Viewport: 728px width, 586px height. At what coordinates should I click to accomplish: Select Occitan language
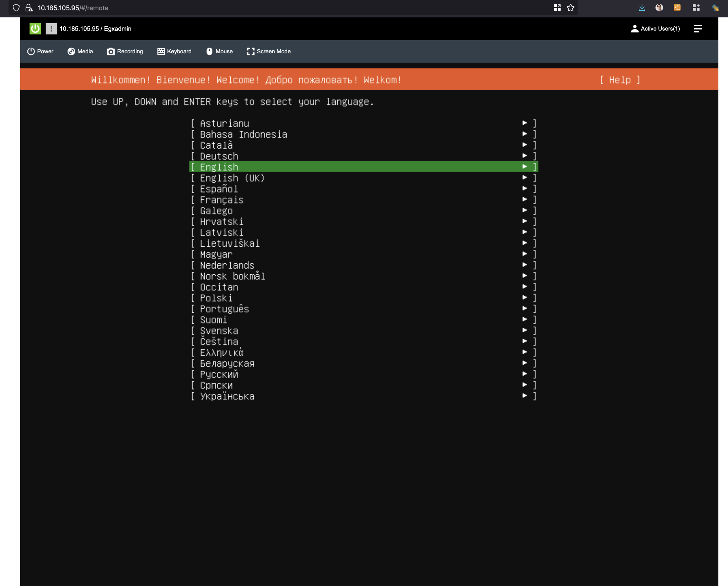click(x=363, y=287)
